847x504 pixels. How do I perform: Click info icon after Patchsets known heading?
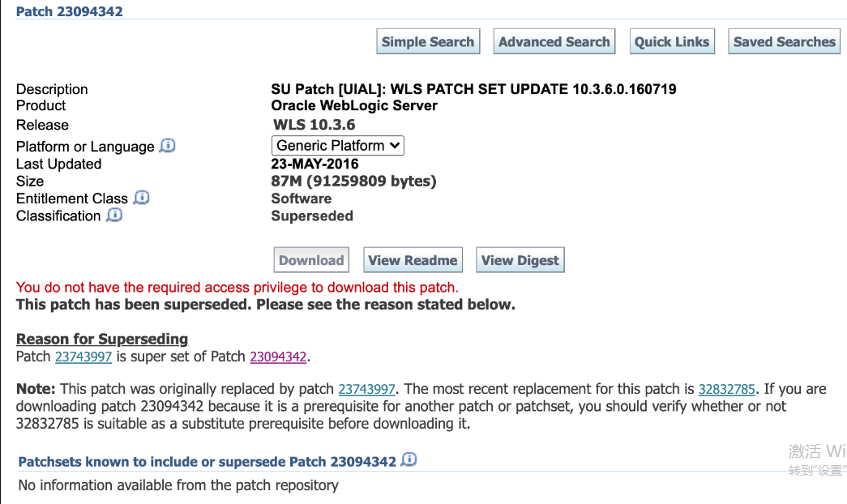tap(409, 459)
